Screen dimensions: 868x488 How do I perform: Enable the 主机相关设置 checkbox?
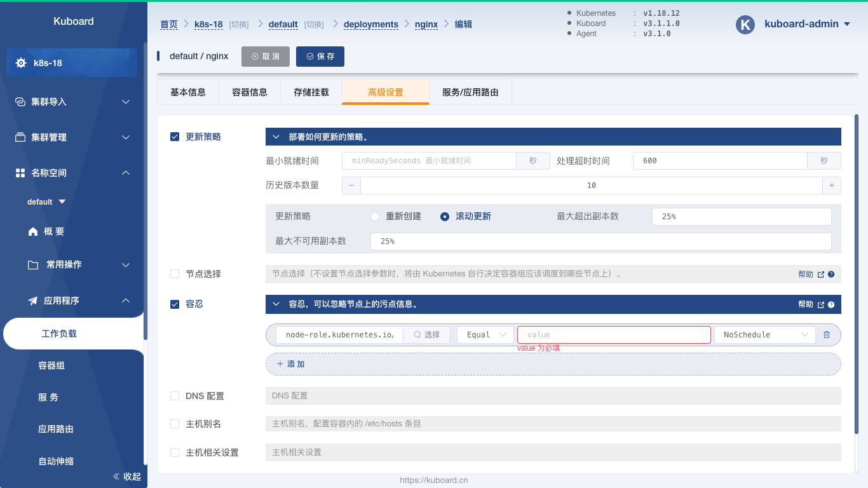tap(175, 452)
